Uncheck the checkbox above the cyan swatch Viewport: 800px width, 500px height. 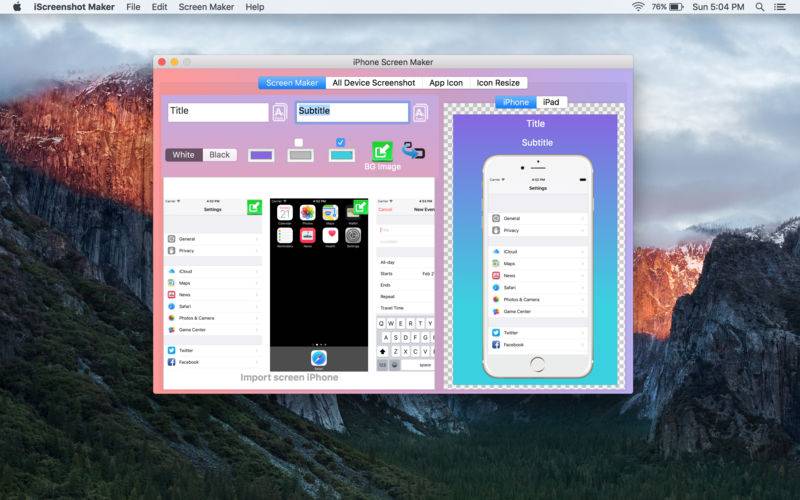tap(340, 142)
